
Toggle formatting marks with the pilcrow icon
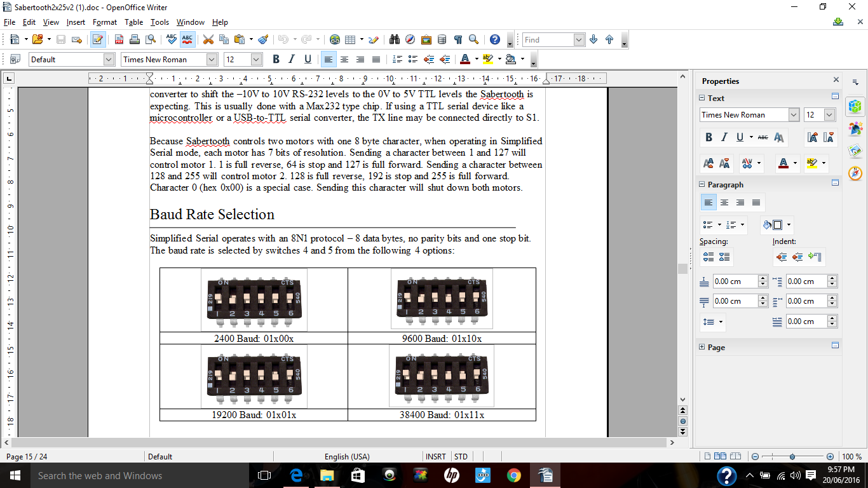(x=458, y=39)
